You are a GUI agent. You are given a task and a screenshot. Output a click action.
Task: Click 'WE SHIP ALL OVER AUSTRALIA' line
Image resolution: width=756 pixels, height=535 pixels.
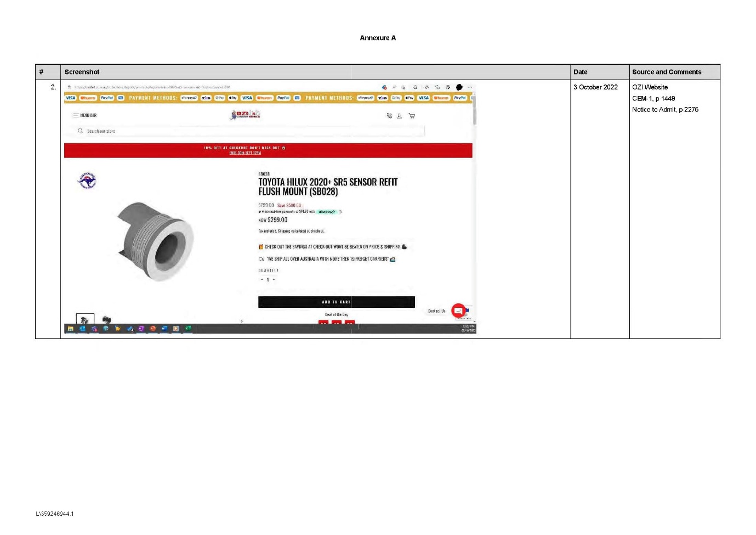(x=327, y=259)
